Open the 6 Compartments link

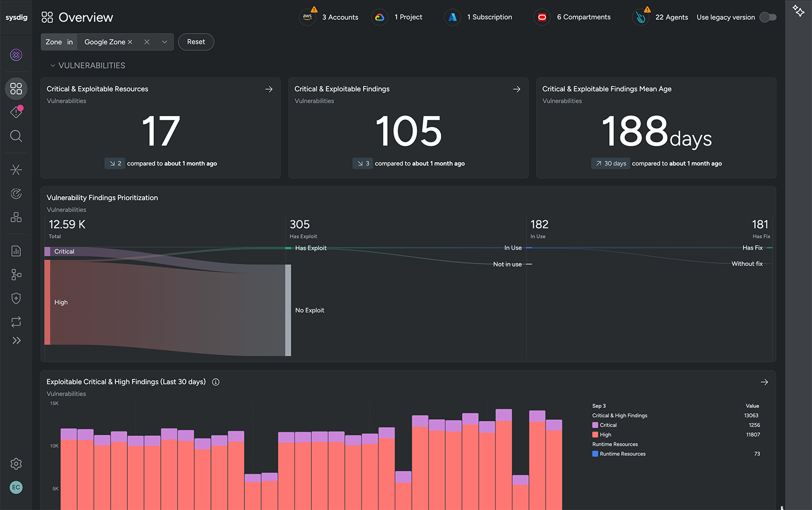[584, 17]
